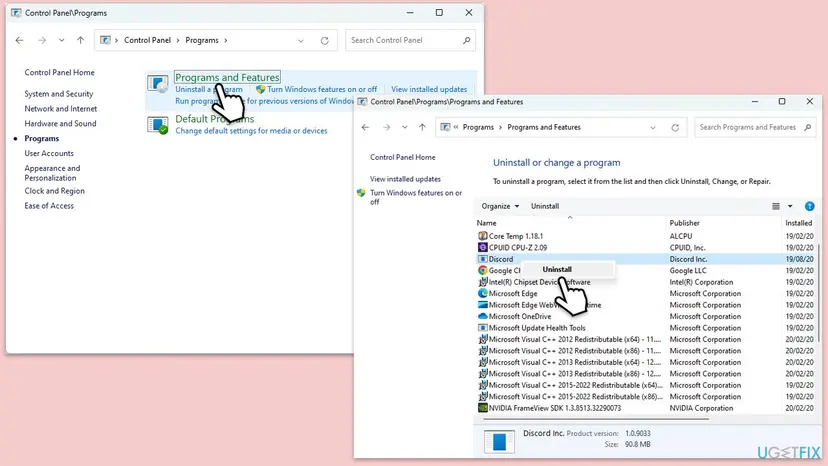The width and height of the screenshot is (828, 466).
Task: Open recent locations chevron in Programs window
Action: (61, 40)
